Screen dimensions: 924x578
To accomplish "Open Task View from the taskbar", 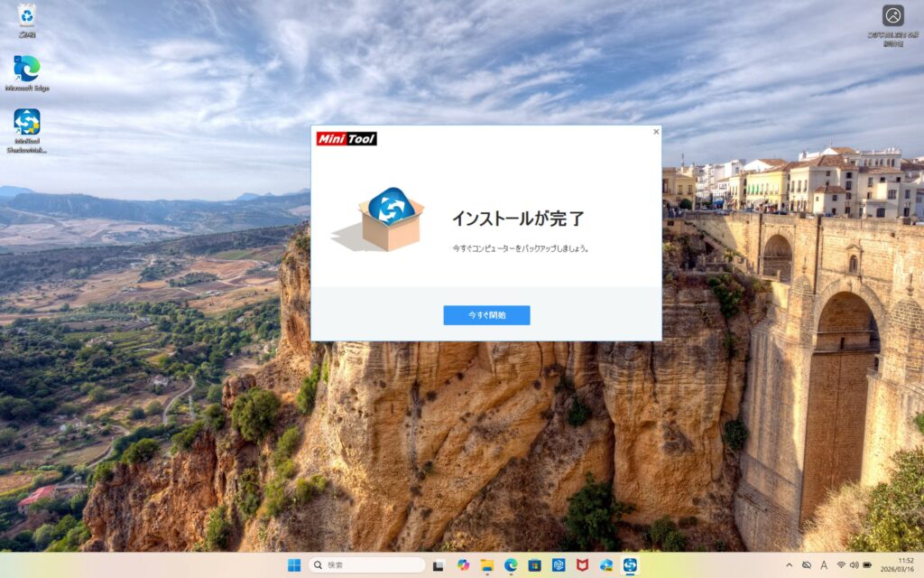I will point(439,565).
